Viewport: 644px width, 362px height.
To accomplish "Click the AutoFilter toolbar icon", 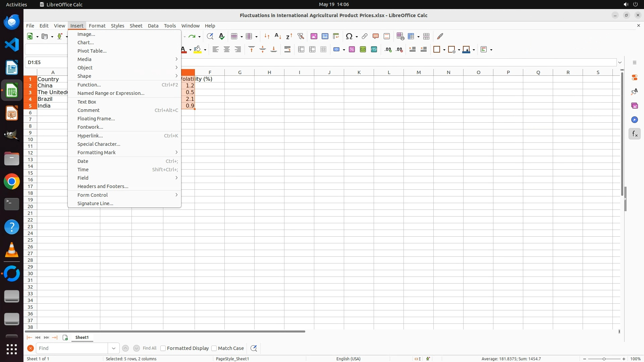I will coord(301,36).
